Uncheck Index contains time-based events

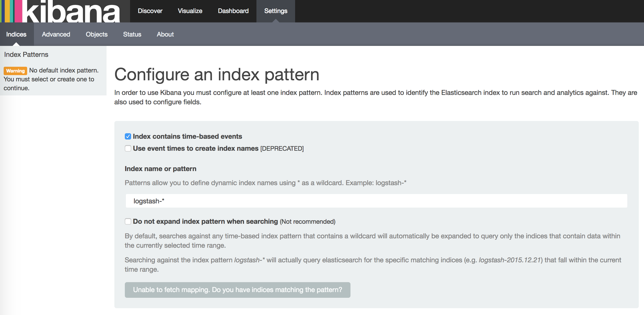(x=128, y=136)
